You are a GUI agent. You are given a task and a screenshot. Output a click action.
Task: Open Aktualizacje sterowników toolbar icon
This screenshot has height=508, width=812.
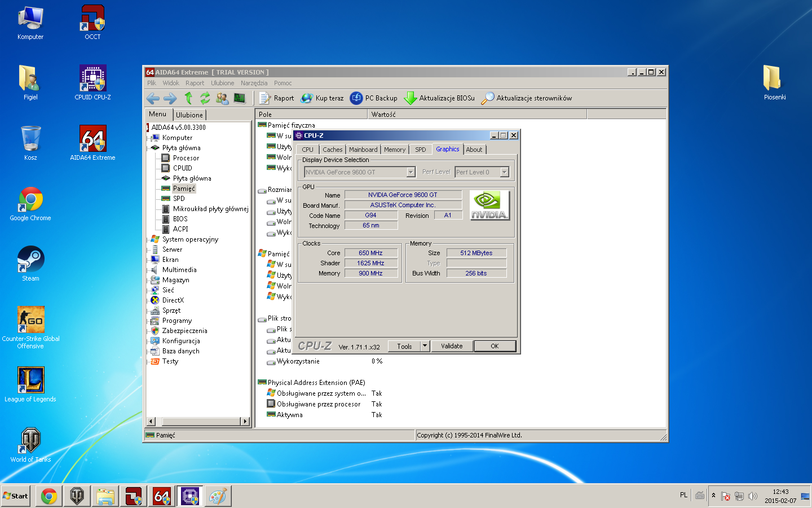[x=487, y=98]
